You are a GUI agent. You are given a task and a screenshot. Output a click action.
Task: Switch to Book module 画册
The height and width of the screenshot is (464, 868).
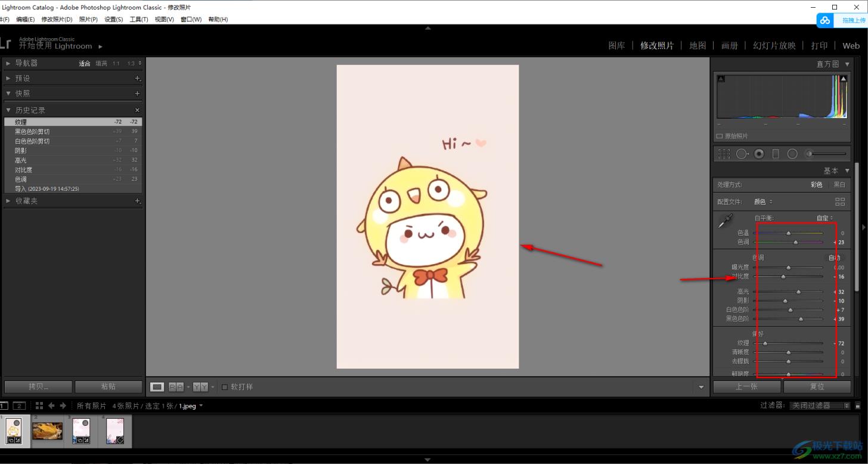tap(730, 45)
